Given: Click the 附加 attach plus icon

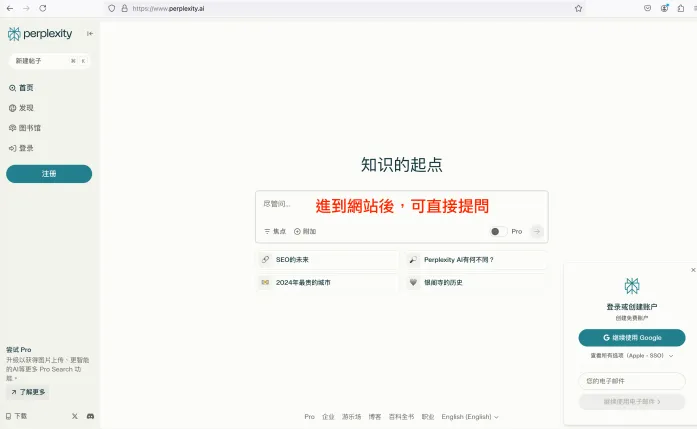Looking at the screenshot, I should [x=297, y=231].
